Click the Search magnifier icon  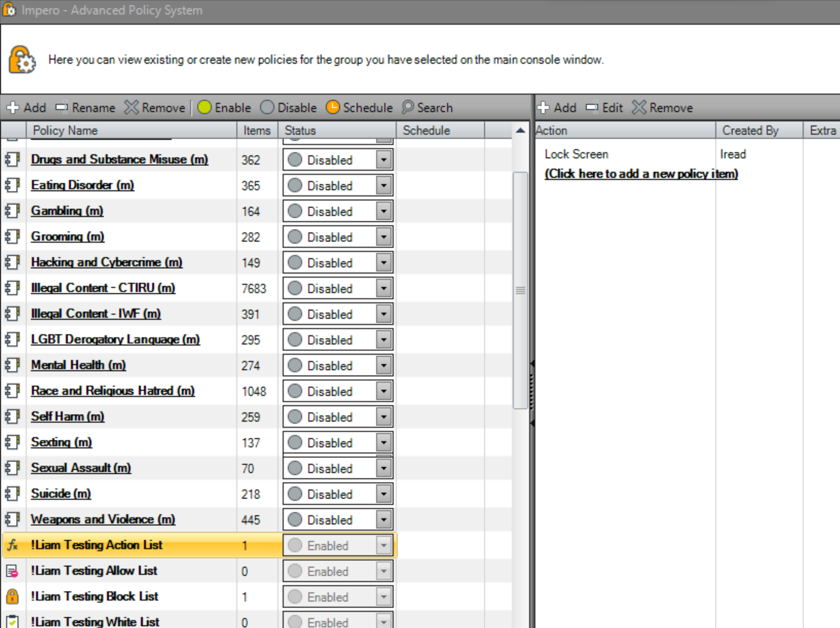point(408,108)
